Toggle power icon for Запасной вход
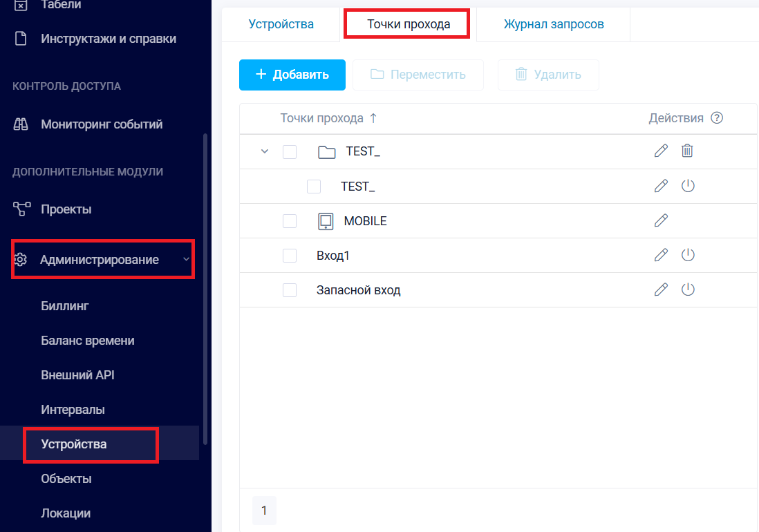 (x=687, y=289)
